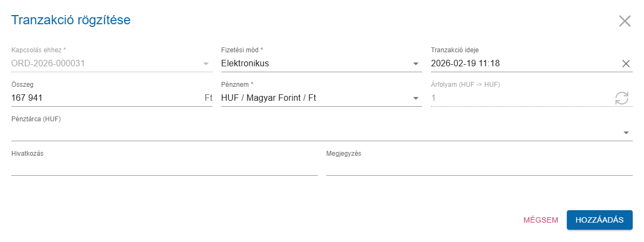Refresh the Árfolyam exchange rate
The width and height of the screenshot is (644, 242).
[622, 98]
